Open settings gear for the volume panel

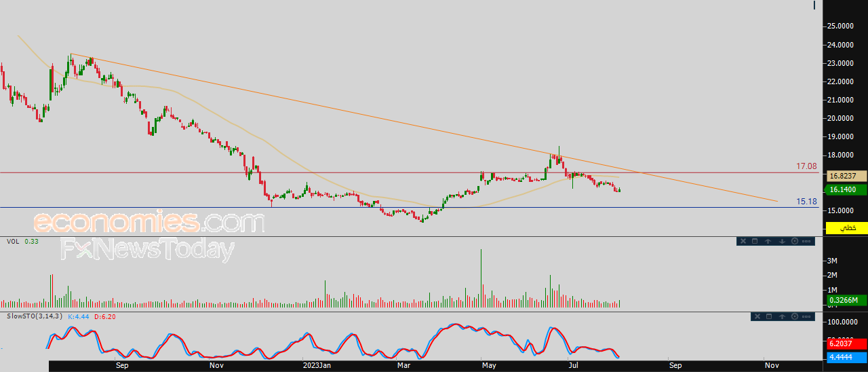(x=795, y=241)
